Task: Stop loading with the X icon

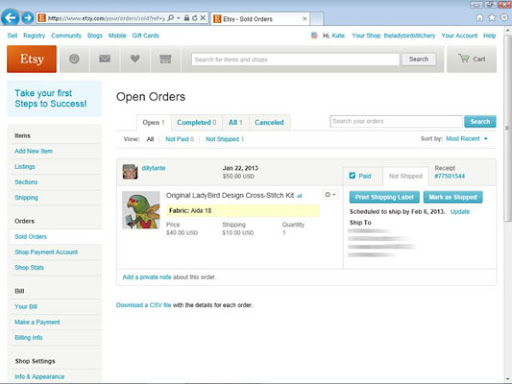Action: (x=203, y=18)
